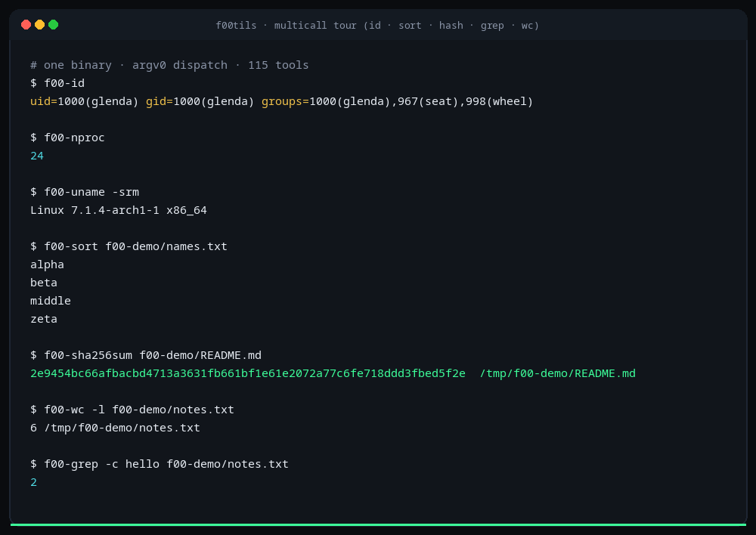
Task: Click '998(wheel)' in the groups list
Action: (x=500, y=102)
